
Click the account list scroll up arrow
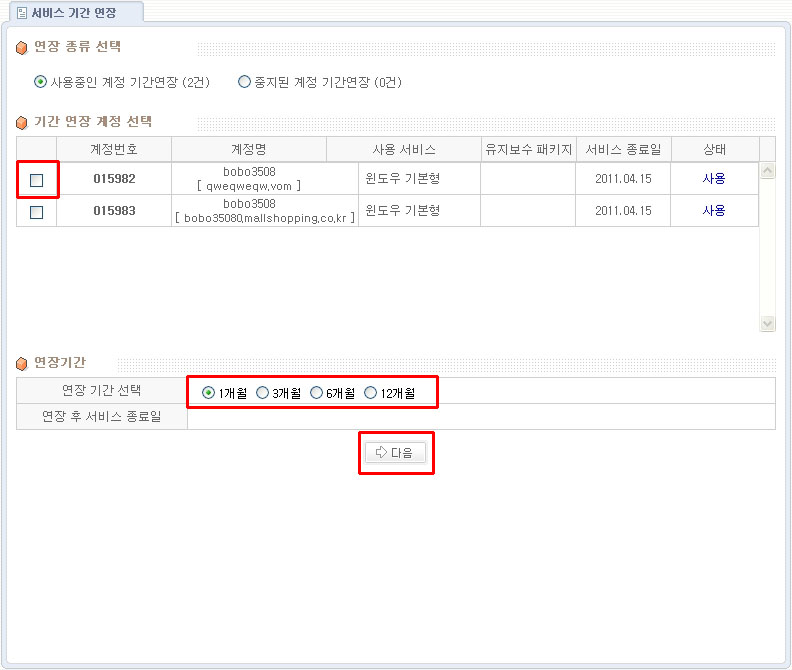click(x=767, y=171)
